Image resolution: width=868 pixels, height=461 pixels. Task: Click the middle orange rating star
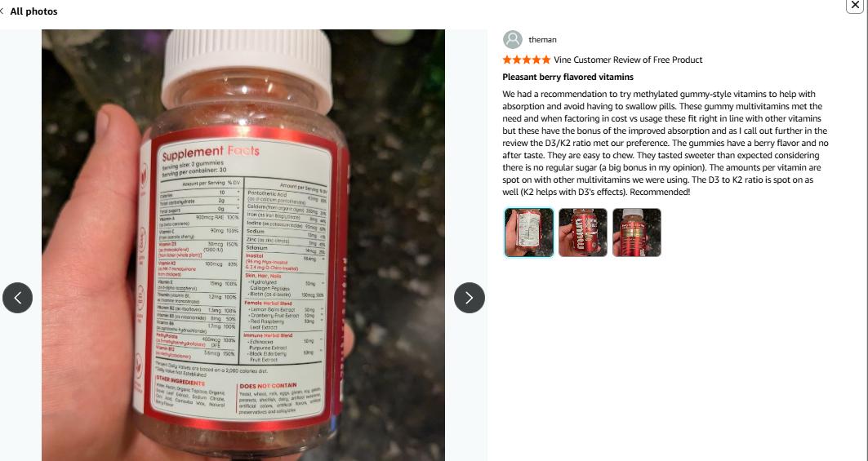[527, 60]
